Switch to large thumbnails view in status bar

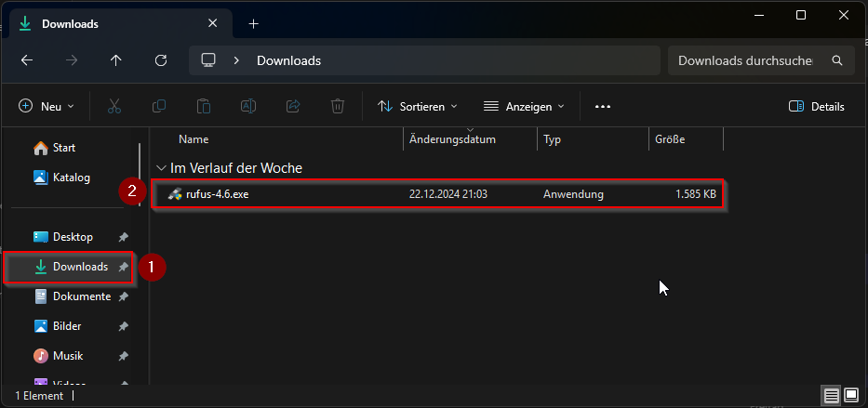(850, 395)
